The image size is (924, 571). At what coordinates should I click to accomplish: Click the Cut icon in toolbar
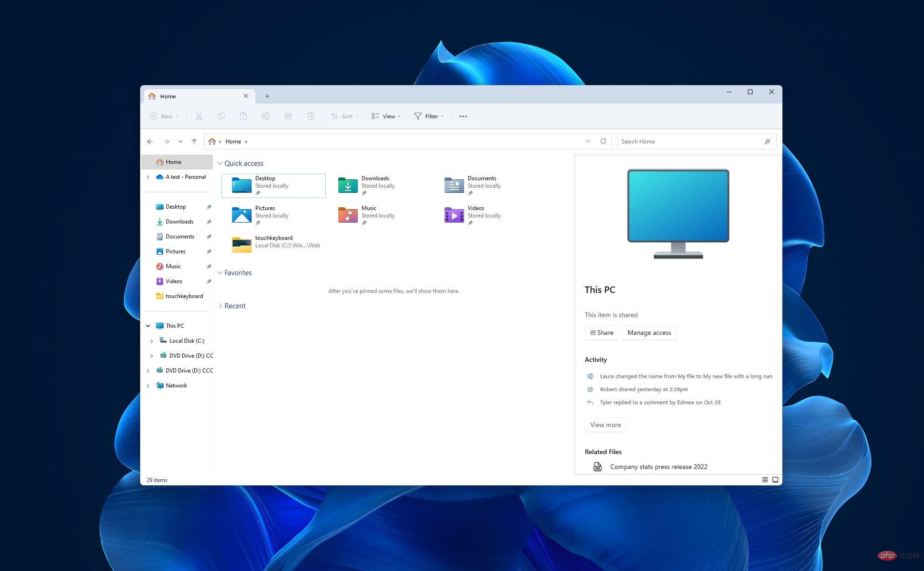(x=198, y=116)
